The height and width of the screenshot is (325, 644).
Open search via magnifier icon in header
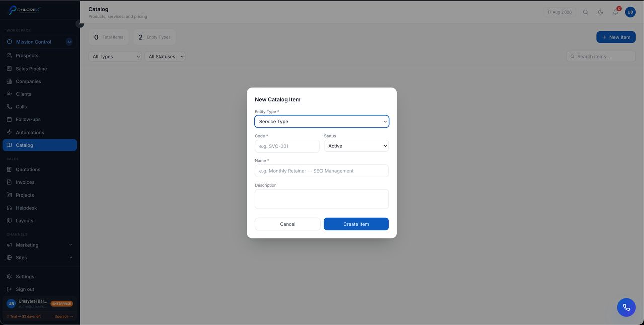(585, 12)
